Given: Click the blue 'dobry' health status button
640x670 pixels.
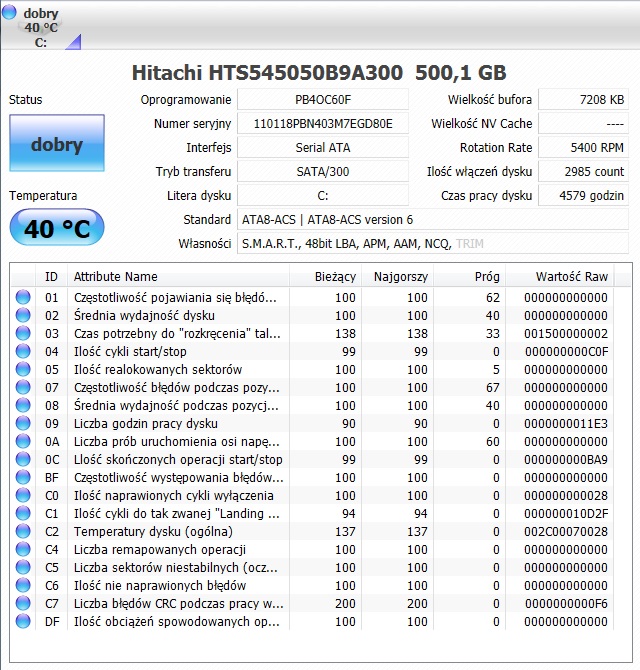Looking at the screenshot, I should 57,143.
